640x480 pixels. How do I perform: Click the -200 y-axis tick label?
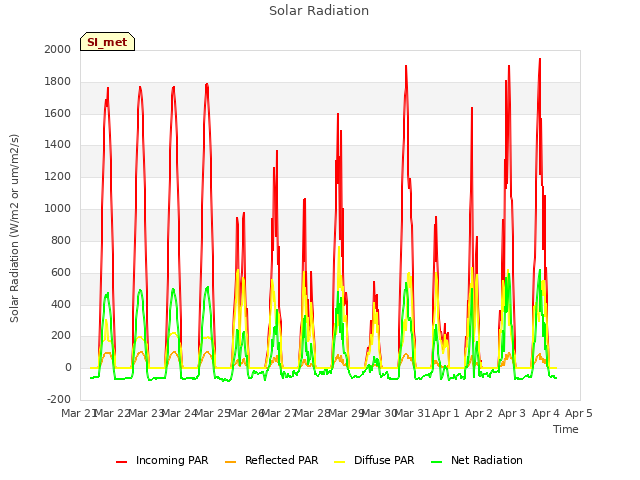(x=59, y=399)
